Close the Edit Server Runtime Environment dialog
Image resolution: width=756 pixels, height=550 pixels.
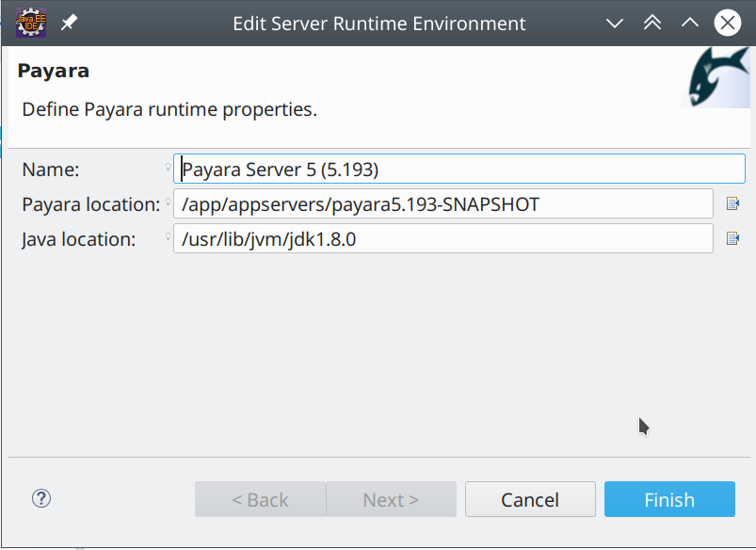coord(727,23)
